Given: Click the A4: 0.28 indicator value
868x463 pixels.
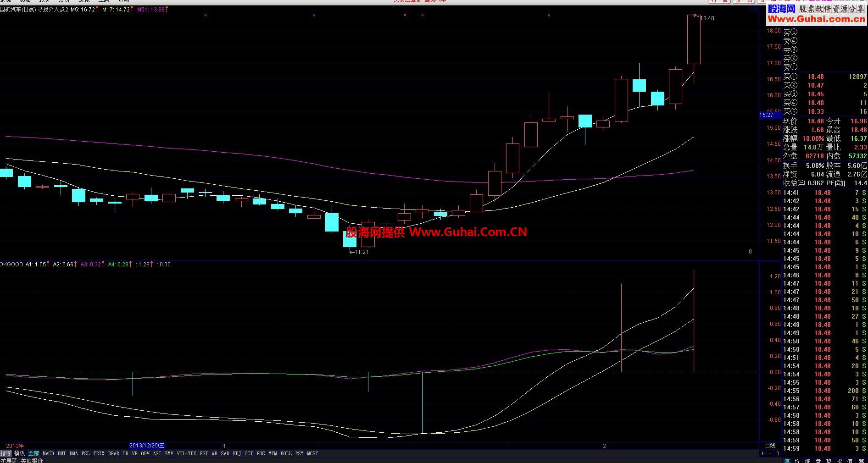Looking at the screenshot, I should pyautogui.click(x=120, y=265).
